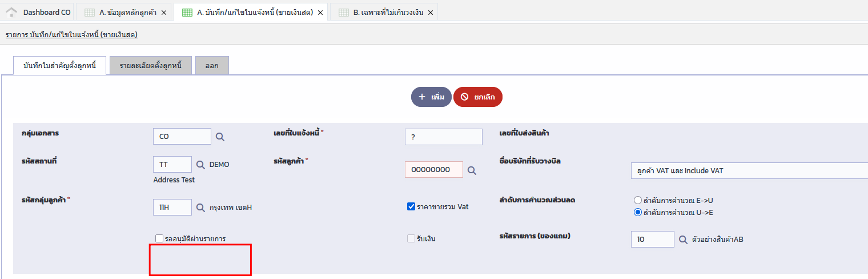Click search icon beside 11H customer group

[x=200, y=208]
